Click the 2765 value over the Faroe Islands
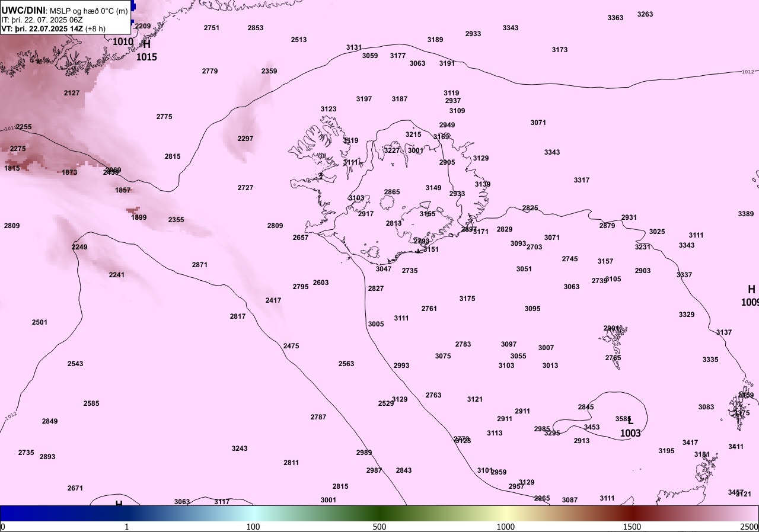Screen dimensions: 759x532 click(613, 358)
